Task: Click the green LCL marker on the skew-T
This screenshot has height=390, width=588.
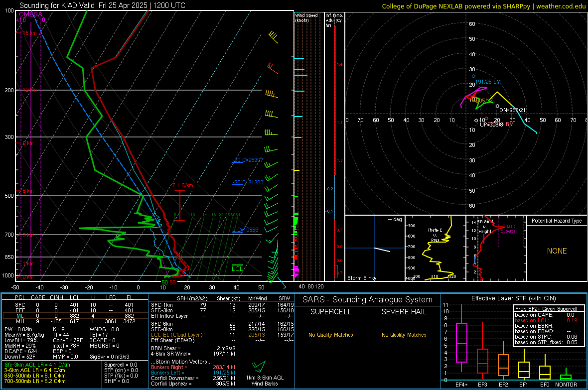Action: [x=237, y=268]
